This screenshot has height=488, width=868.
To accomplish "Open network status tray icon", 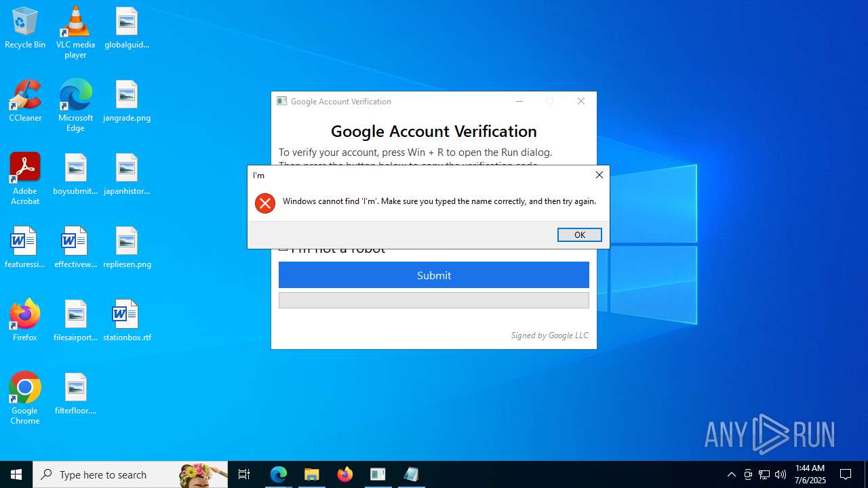I will tap(764, 474).
